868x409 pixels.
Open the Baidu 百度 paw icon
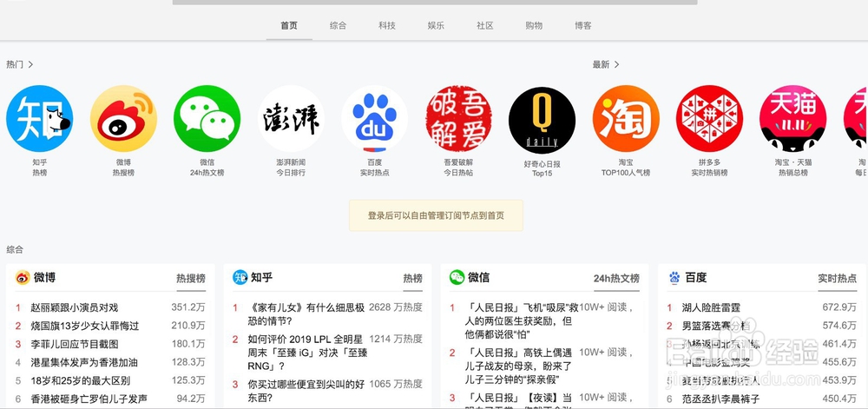point(375,118)
